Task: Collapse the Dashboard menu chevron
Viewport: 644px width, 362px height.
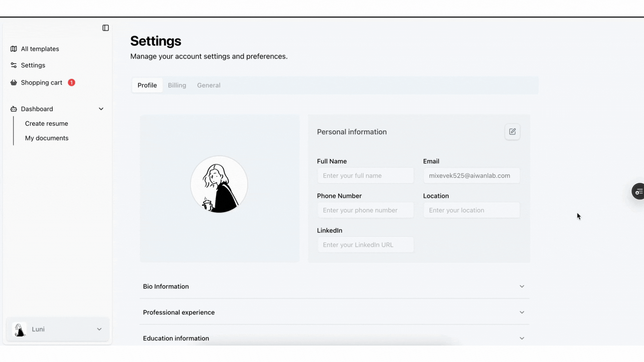Action: pos(101,109)
